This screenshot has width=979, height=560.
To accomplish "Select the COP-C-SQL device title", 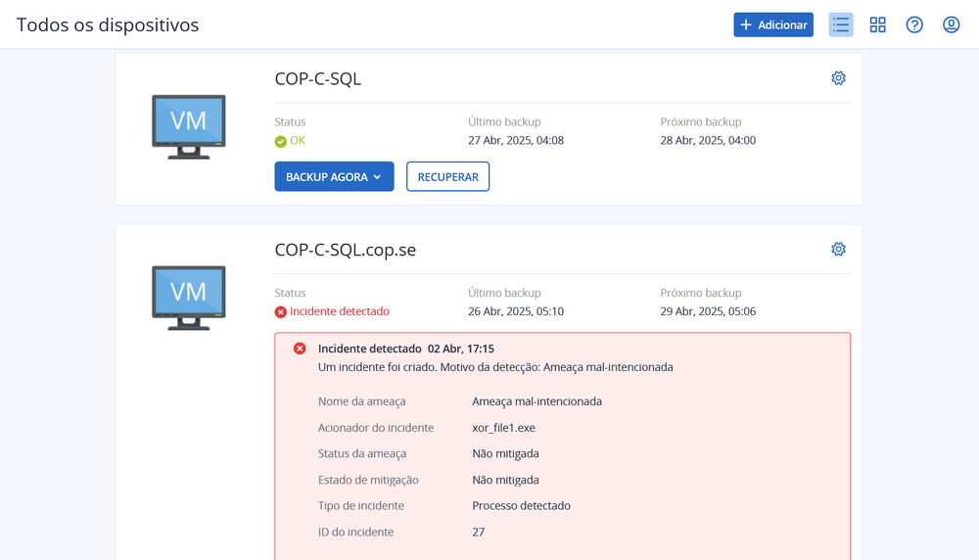I will coord(318,78).
